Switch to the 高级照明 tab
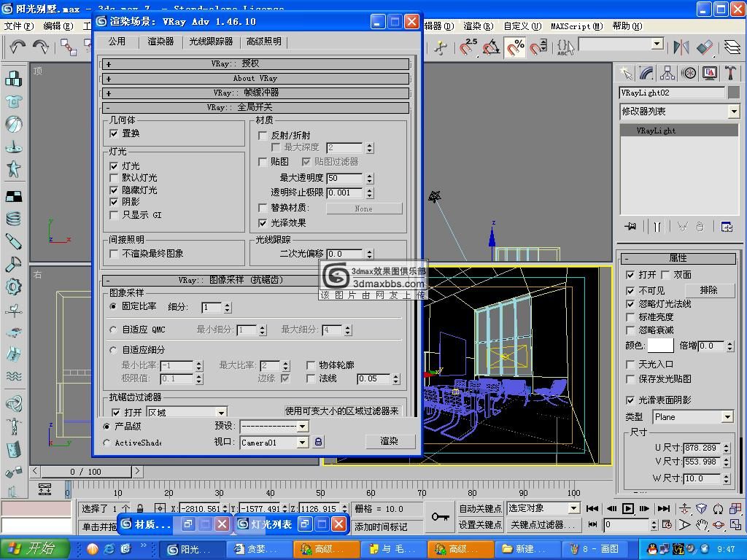Image resolution: width=747 pixels, height=560 pixels. point(263,42)
